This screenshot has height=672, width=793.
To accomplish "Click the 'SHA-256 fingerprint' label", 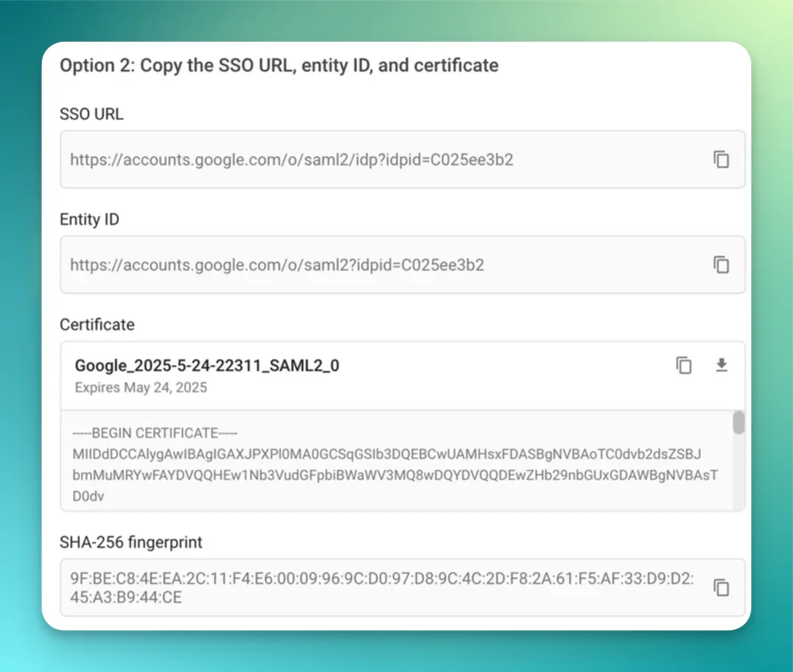I will click(131, 542).
